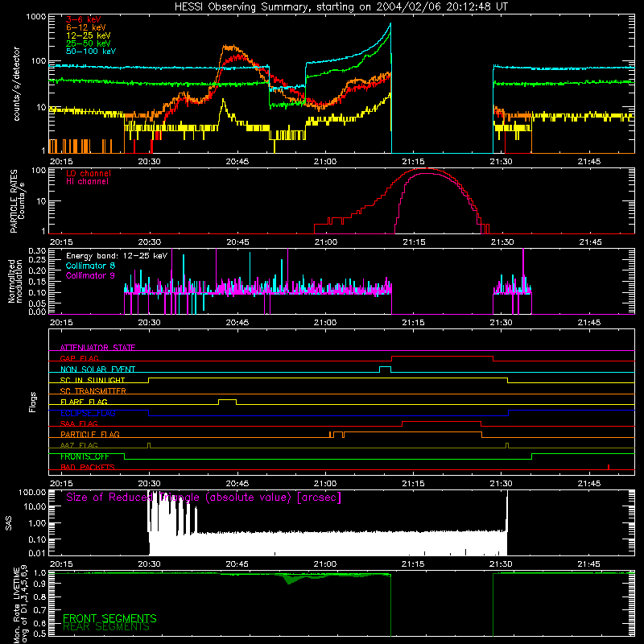
Task: Click the HESSI Observing Summary title
Action: coord(341,7)
